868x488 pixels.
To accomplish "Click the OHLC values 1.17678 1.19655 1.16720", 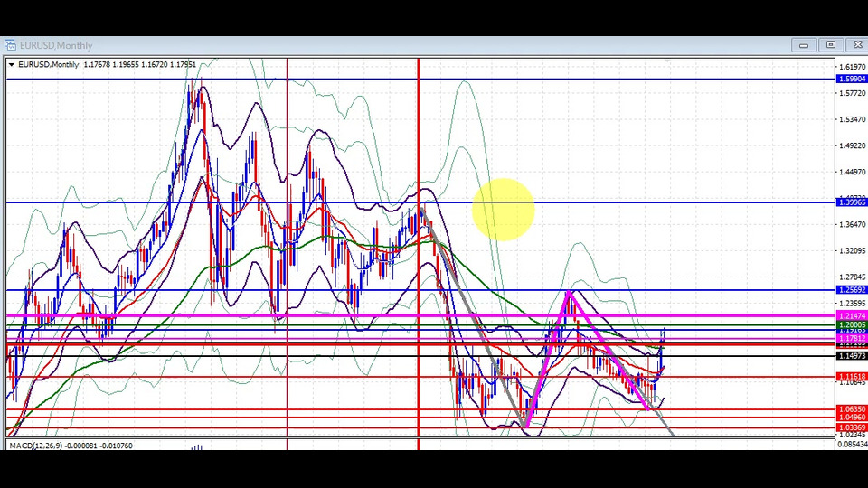I will click(x=125, y=65).
